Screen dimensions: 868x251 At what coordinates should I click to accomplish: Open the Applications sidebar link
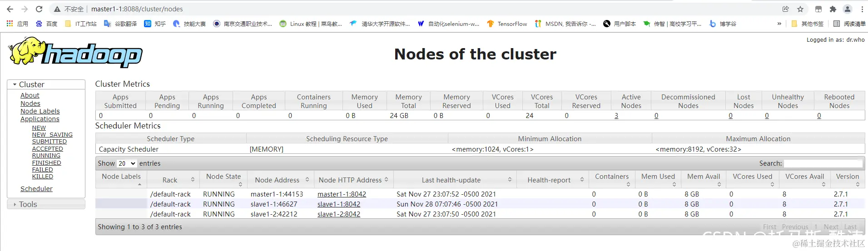[x=40, y=119]
